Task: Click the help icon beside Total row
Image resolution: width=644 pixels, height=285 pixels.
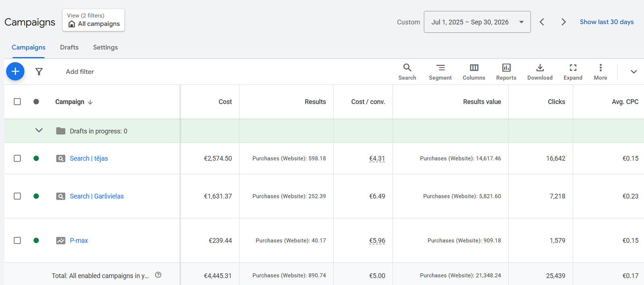Action: click(158, 275)
